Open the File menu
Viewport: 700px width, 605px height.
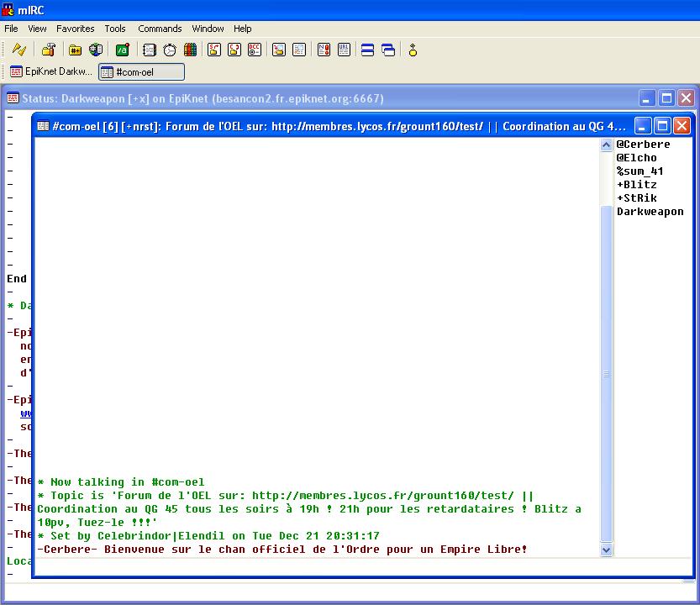point(11,29)
